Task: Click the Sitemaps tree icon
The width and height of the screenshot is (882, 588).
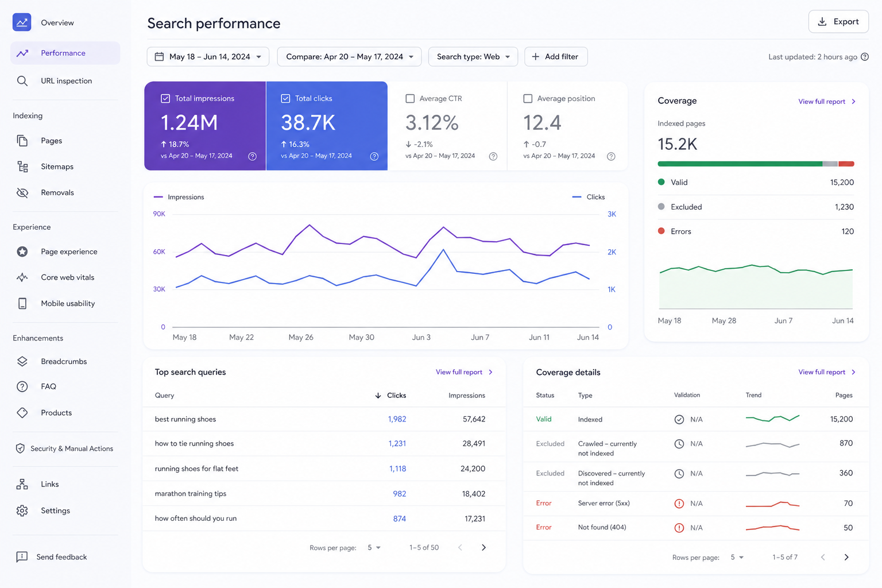Action: point(22,167)
